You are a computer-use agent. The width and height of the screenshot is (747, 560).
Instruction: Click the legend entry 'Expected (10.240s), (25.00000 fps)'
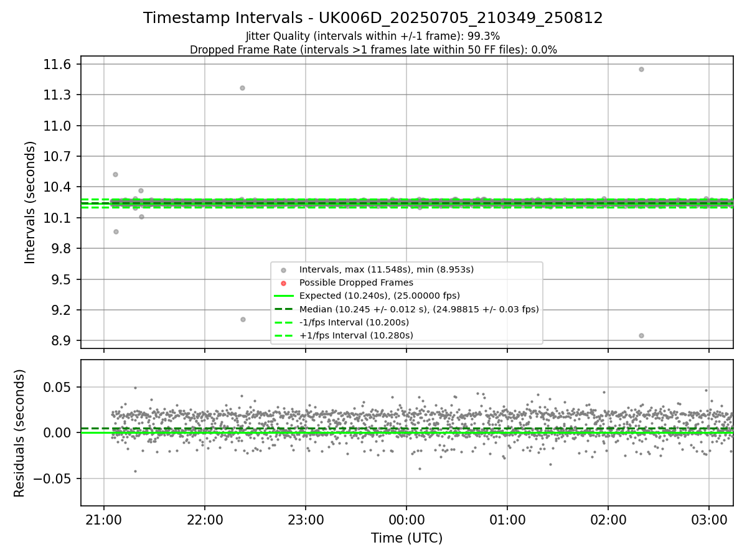click(380, 296)
